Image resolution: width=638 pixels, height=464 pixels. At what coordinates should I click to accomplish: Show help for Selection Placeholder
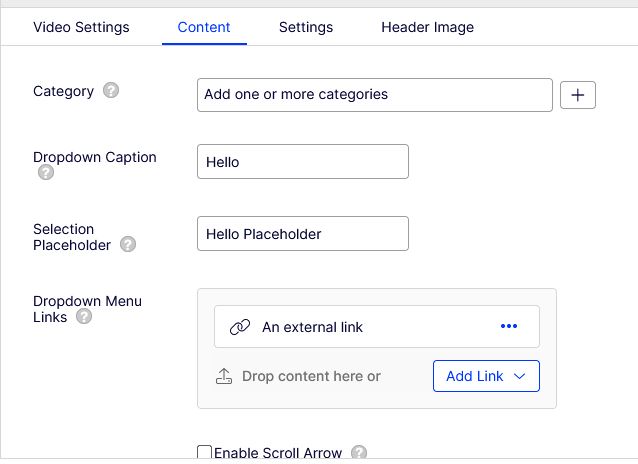(x=128, y=245)
